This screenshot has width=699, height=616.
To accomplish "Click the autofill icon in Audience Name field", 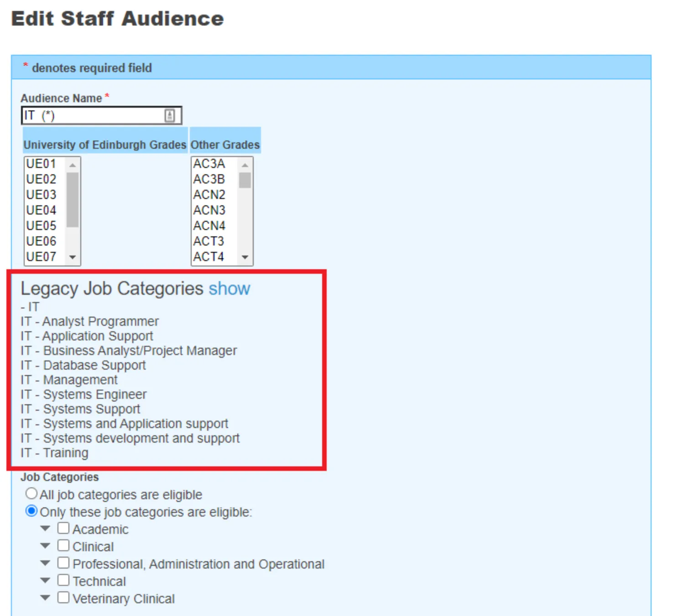I will point(169,116).
